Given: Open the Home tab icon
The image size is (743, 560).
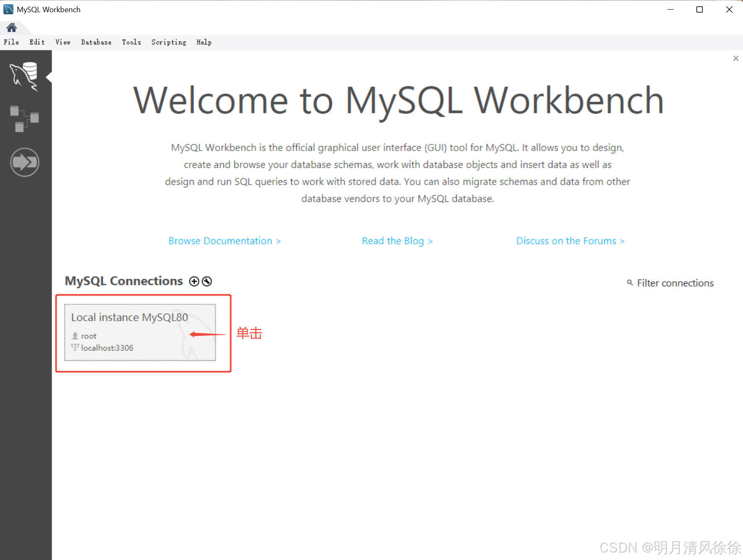Looking at the screenshot, I should click(12, 28).
